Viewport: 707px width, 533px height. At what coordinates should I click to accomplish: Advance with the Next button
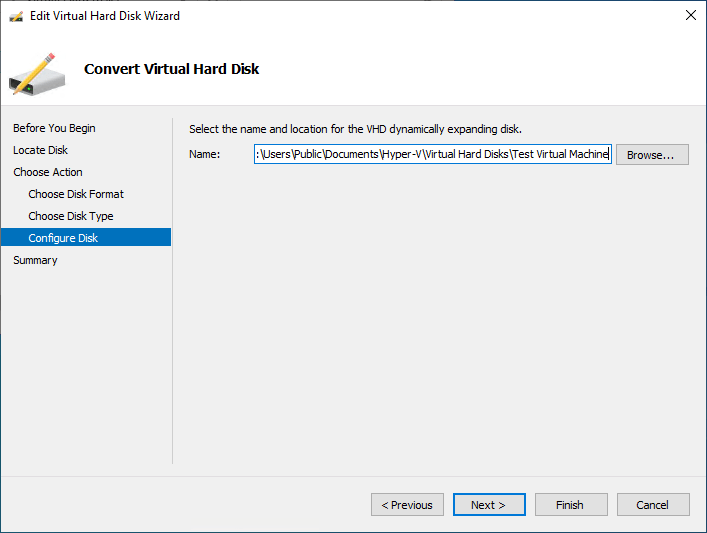(489, 505)
